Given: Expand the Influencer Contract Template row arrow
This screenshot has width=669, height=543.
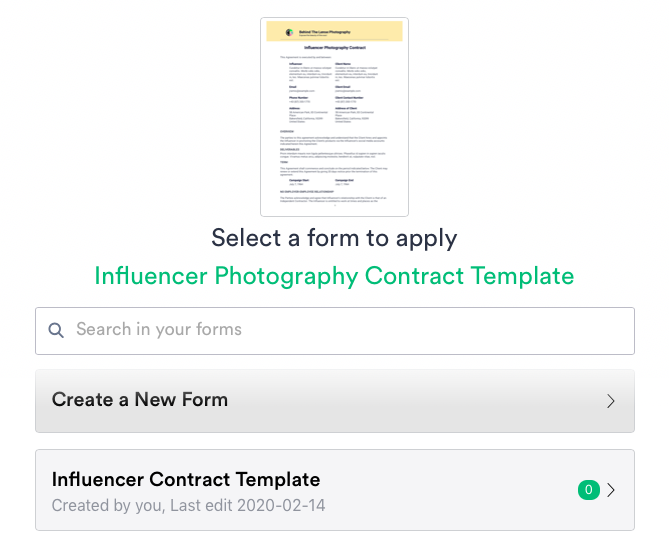Looking at the screenshot, I should (x=611, y=490).
